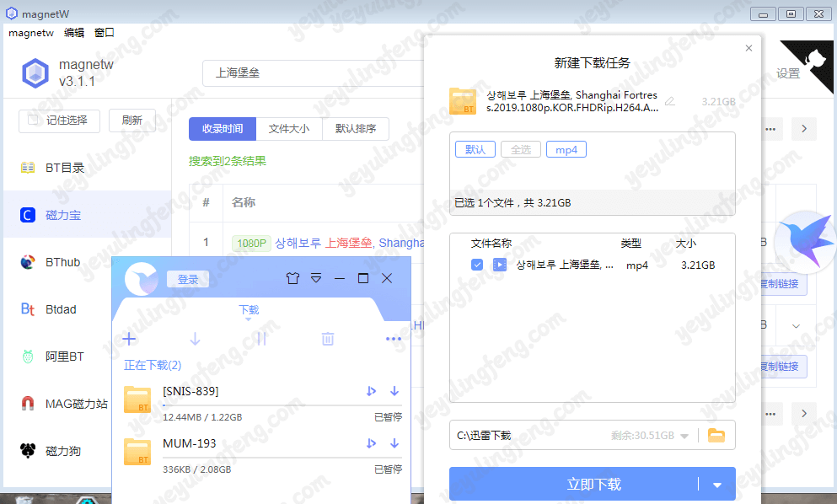Select 全选 file filter

point(521,149)
